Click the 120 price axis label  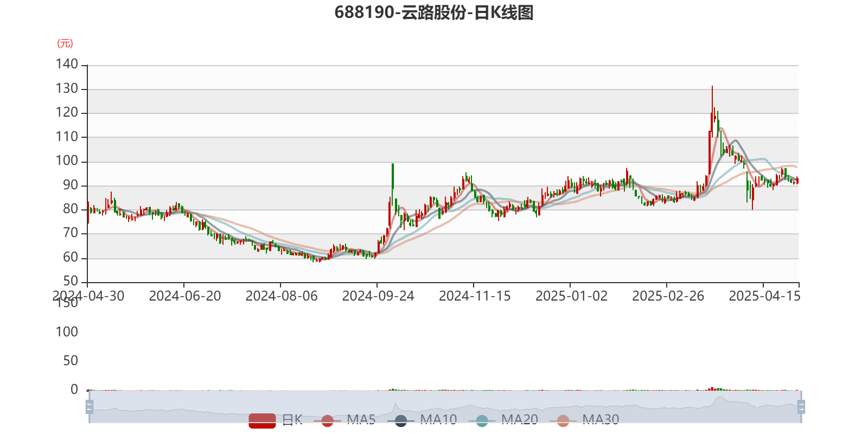pos(67,112)
